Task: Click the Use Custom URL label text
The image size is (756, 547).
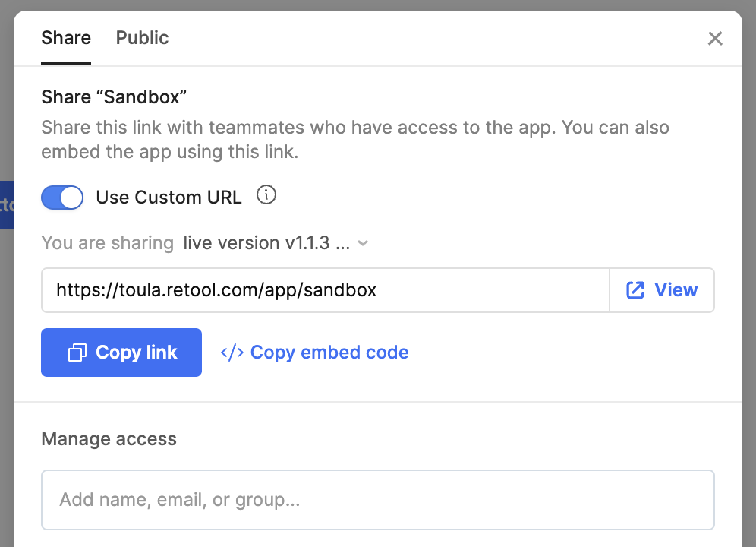Action: (169, 198)
